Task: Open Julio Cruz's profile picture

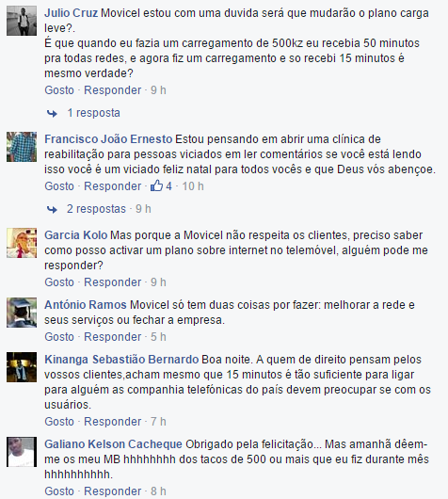Action: click(22, 21)
